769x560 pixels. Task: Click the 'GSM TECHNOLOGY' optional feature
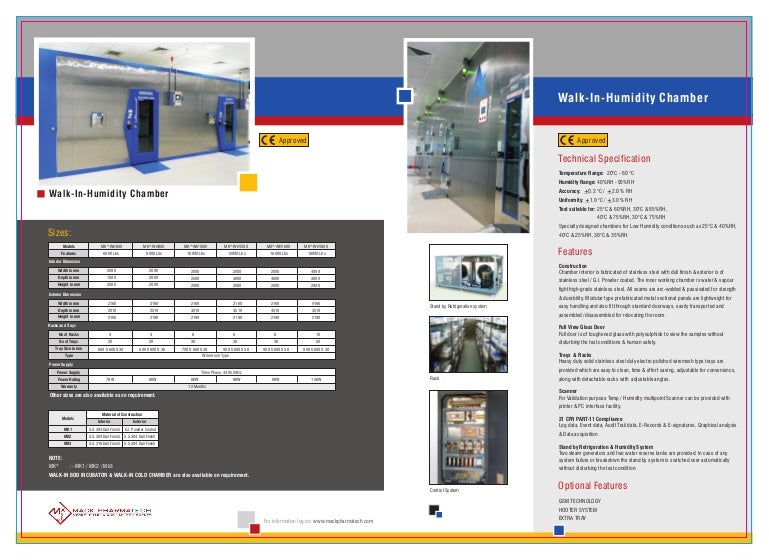point(580,501)
